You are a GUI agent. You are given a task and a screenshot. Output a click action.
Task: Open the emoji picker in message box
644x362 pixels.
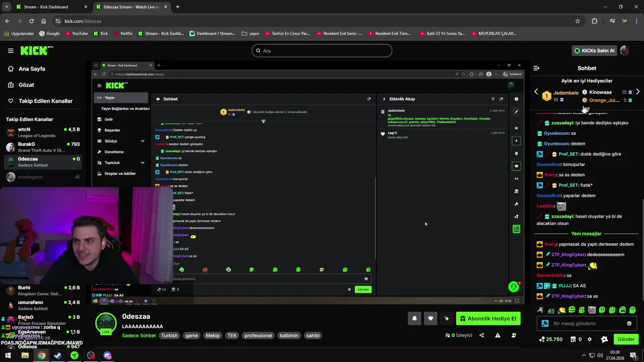pos(629,323)
